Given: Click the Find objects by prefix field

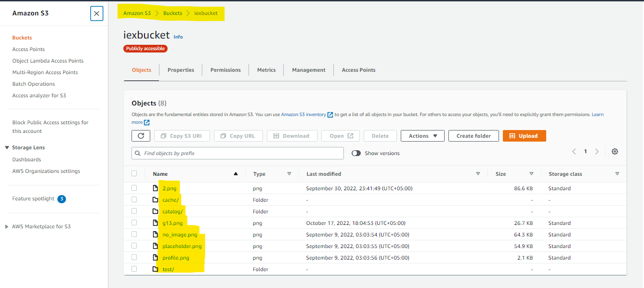Looking at the screenshot, I should tap(237, 153).
